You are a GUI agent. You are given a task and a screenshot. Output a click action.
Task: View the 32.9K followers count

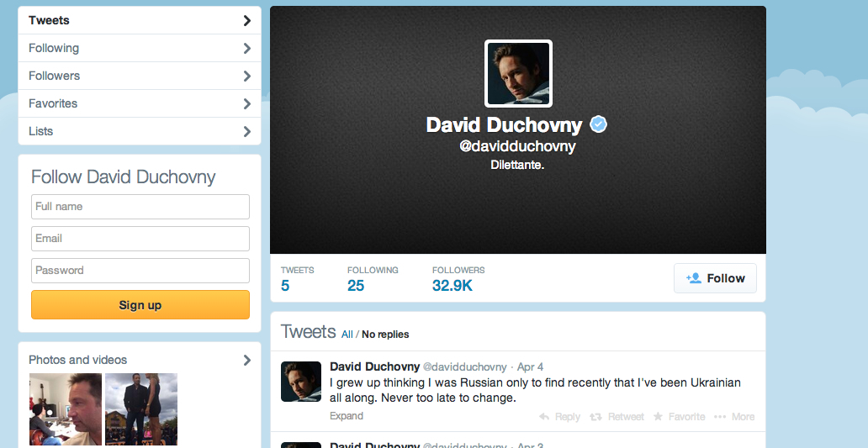(x=453, y=286)
